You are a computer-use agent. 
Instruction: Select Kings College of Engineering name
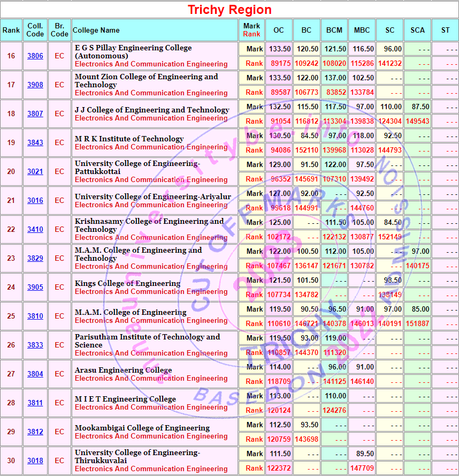point(127,283)
